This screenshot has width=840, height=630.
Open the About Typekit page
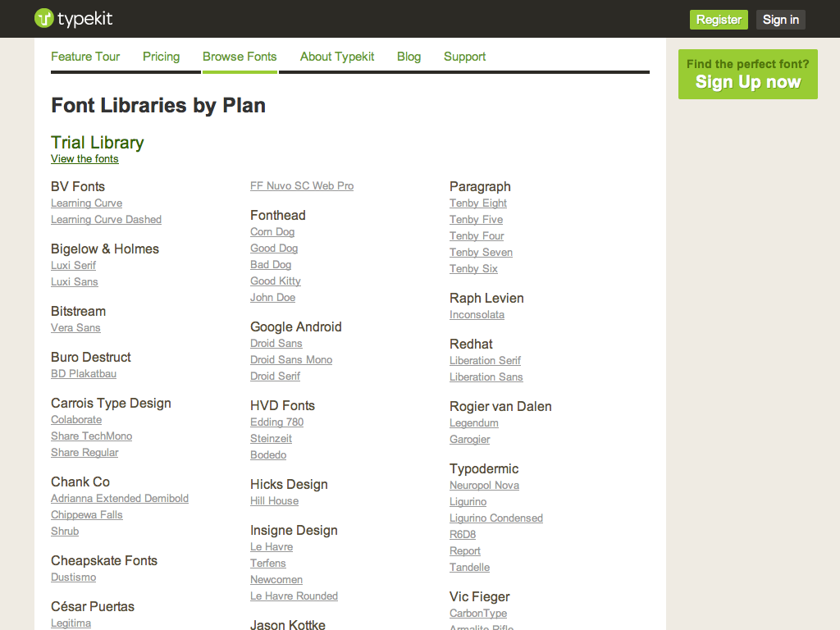337,57
